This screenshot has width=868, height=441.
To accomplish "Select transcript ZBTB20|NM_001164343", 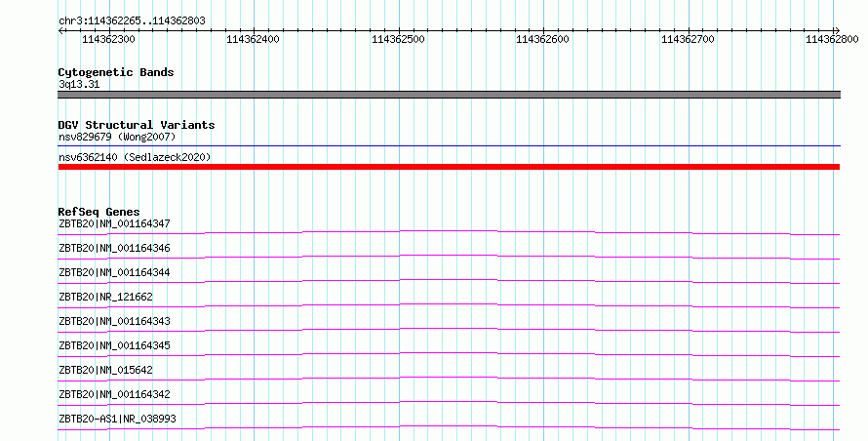I will point(114,321).
